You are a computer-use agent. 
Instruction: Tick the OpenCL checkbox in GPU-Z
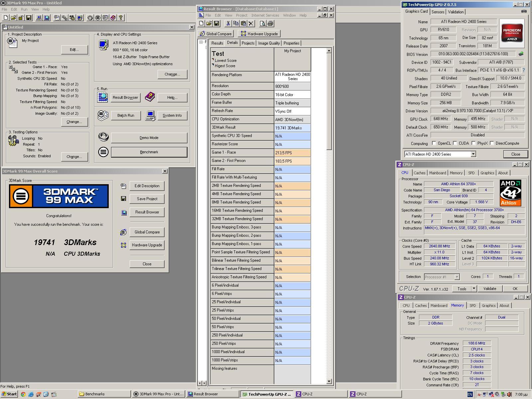coord(434,143)
